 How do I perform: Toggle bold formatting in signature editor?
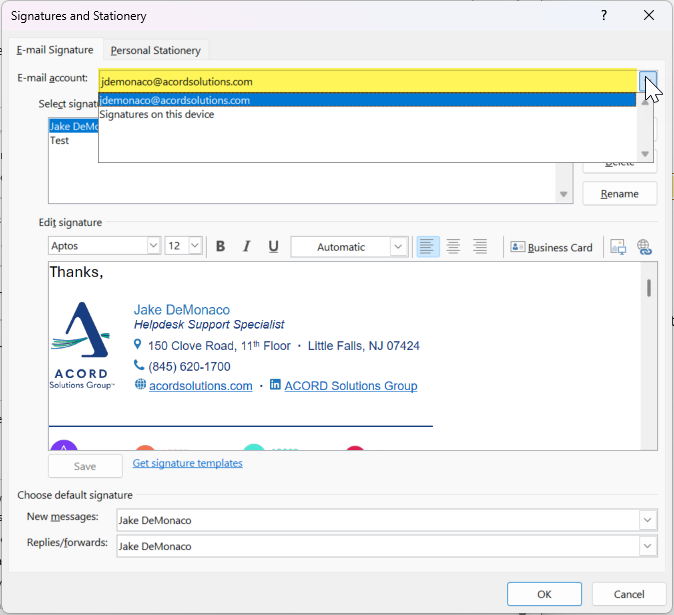tap(221, 247)
